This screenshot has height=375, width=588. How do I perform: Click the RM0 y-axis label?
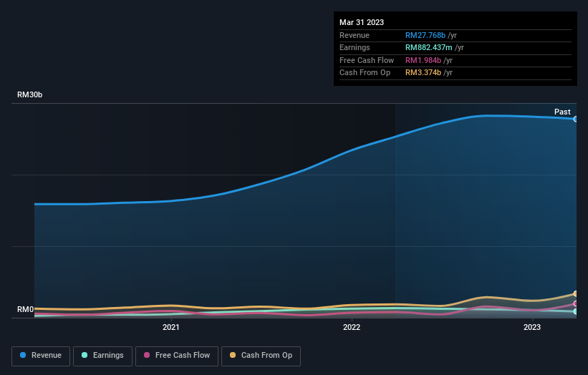(26, 309)
